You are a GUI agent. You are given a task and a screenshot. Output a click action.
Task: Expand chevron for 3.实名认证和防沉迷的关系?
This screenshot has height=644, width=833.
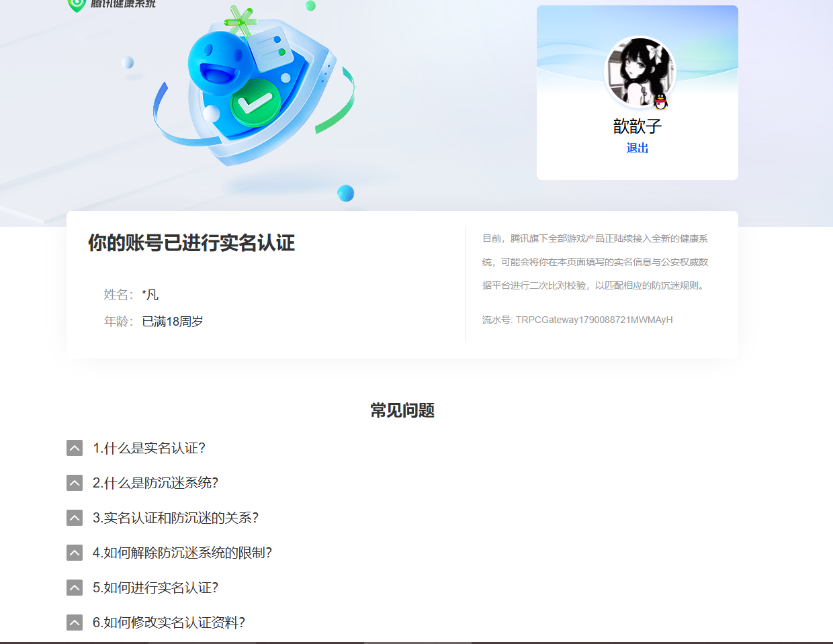pyautogui.click(x=75, y=518)
